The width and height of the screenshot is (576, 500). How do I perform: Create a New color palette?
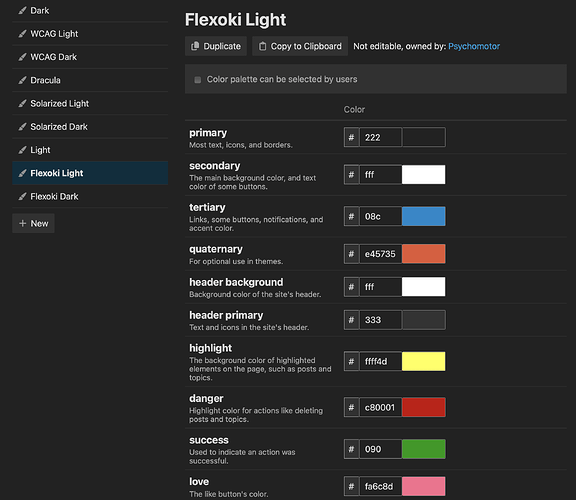coord(33,223)
